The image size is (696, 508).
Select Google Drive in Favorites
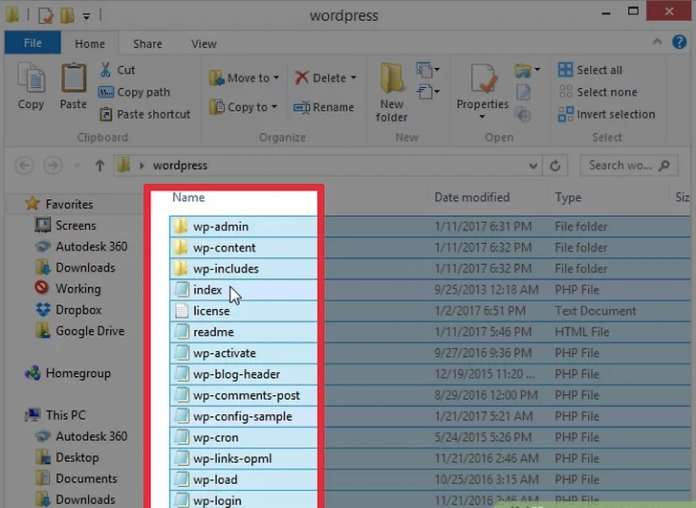pyautogui.click(x=89, y=331)
